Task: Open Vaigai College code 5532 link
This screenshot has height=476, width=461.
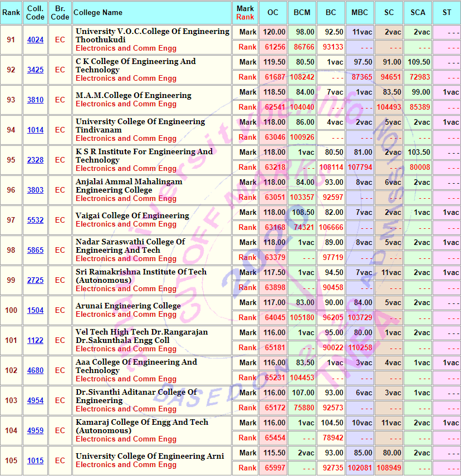Action: coord(35,220)
